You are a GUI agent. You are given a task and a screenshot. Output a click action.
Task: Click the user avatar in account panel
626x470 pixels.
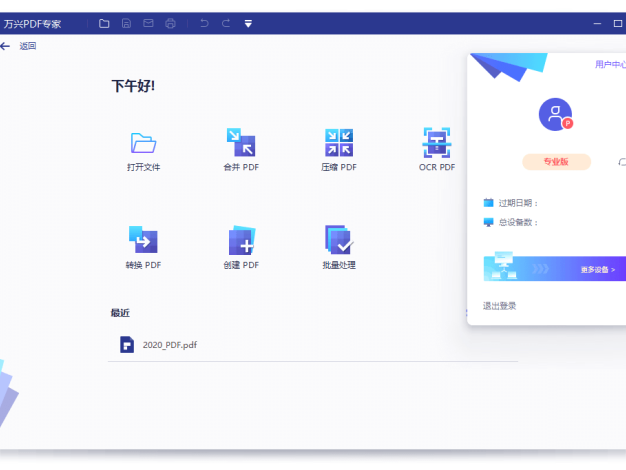coord(555,115)
